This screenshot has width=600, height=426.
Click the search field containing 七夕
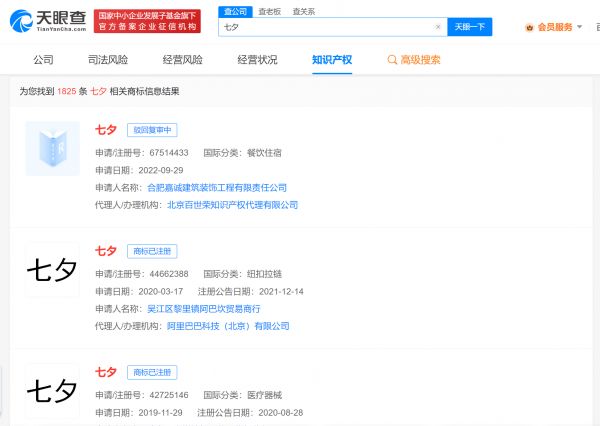tap(325, 28)
